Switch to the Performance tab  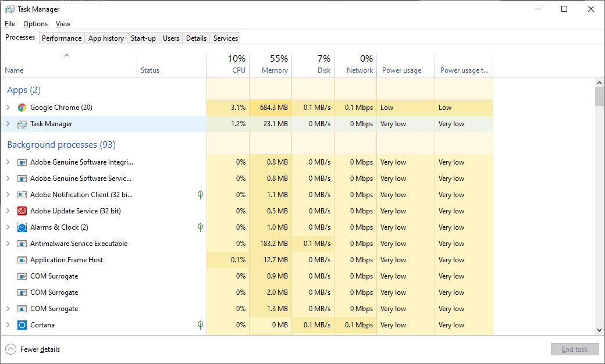pyautogui.click(x=62, y=38)
